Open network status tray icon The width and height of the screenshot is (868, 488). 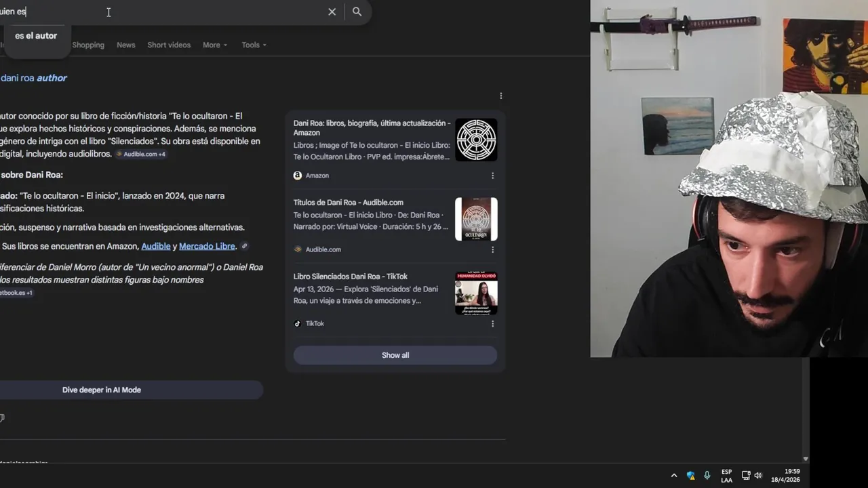745,476
